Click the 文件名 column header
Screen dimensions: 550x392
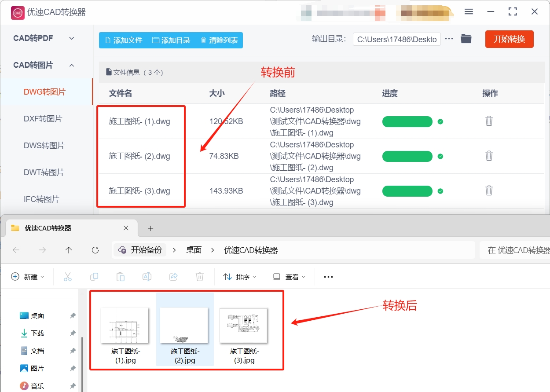pyautogui.click(x=121, y=93)
